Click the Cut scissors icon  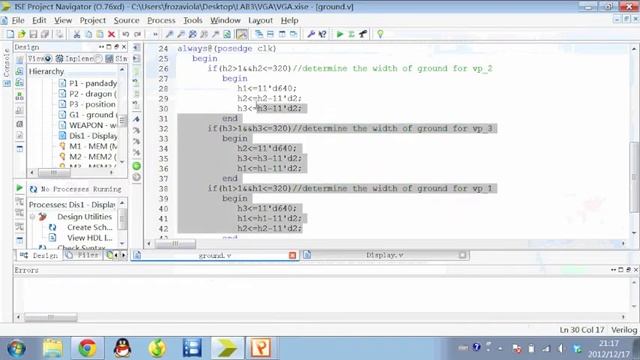pyautogui.click(x=76, y=34)
